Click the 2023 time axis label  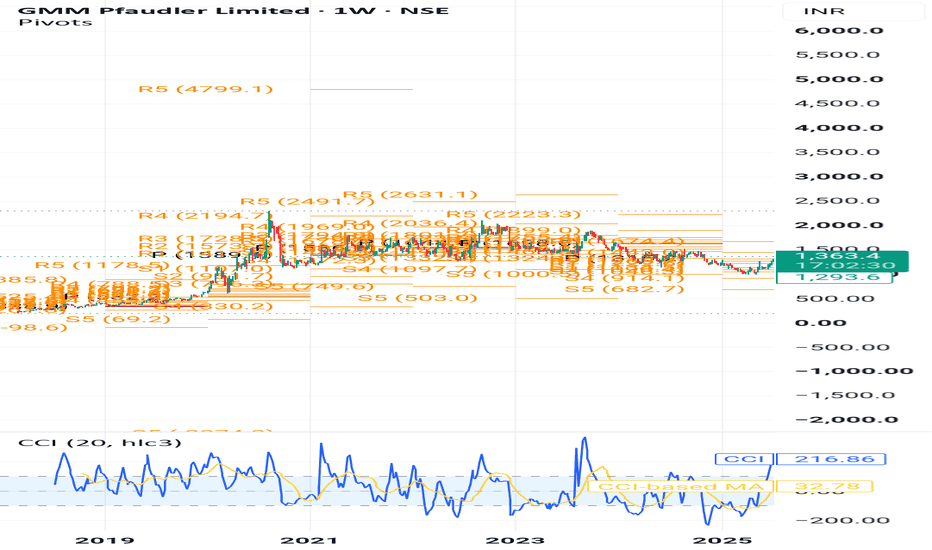[x=515, y=540]
